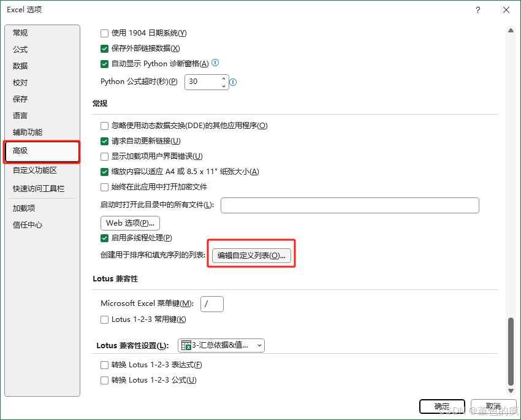Click the scrollbar down arrow
Viewport: 521px width, 420px height.
coord(511,390)
